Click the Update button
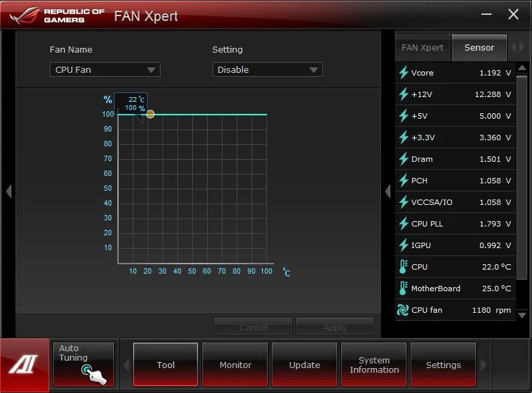 coord(304,365)
